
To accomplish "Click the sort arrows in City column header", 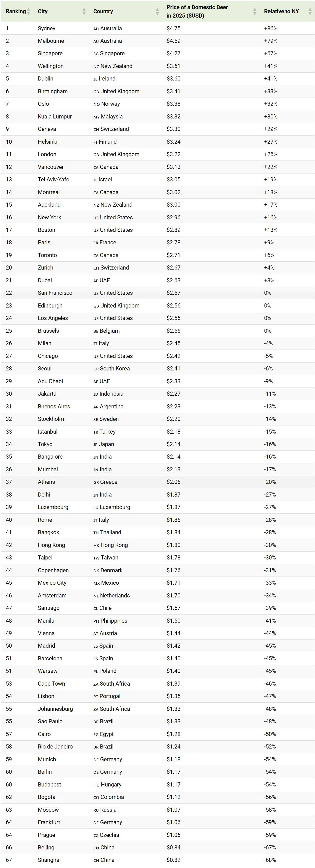I will point(84,11).
